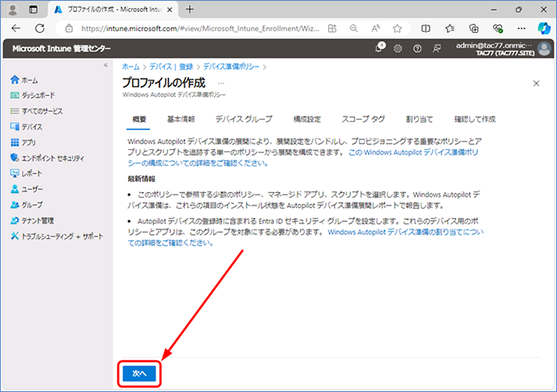Select the スコープ タグ tab
Image resolution: width=557 pixels, height=392 pixels.
pyautogui.click(x=363, y=119)
